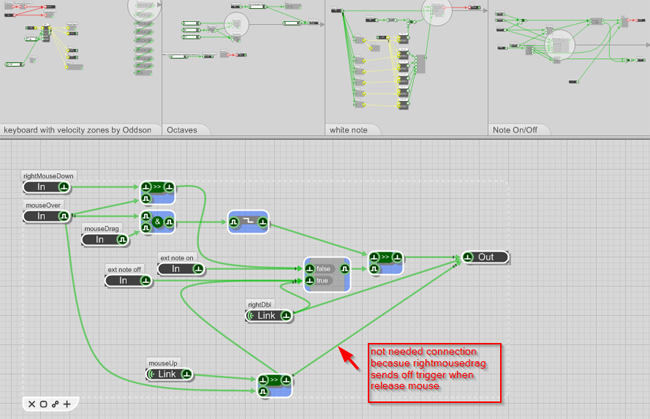The height and width of the screenshot is (419, 650).
Task: Click the close X icon in the bottom toolbar
Action: coord(31,404)
